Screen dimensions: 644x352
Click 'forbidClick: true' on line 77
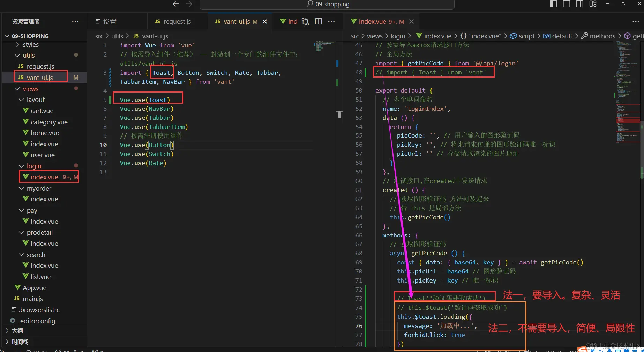coord(434,335)
